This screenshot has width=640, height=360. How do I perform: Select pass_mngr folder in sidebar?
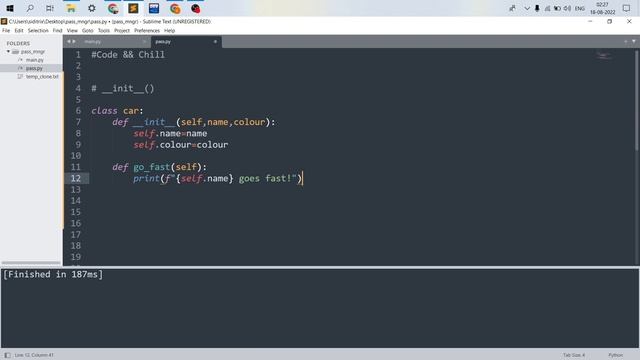pyautogui.click(x=33, y=52)
